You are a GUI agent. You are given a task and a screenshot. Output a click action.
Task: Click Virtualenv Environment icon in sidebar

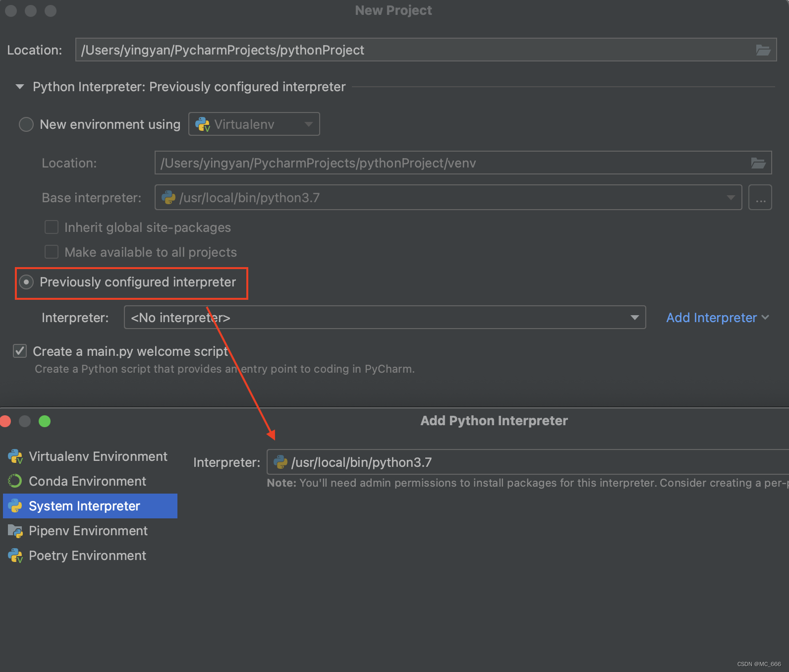coord(15,456)
